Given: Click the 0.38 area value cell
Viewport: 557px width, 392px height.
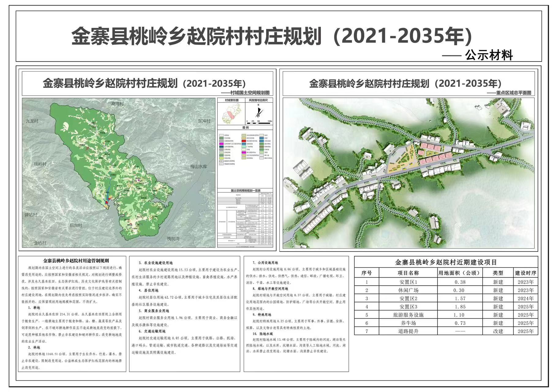Looking at the screenshot, I should click(460, 282).
